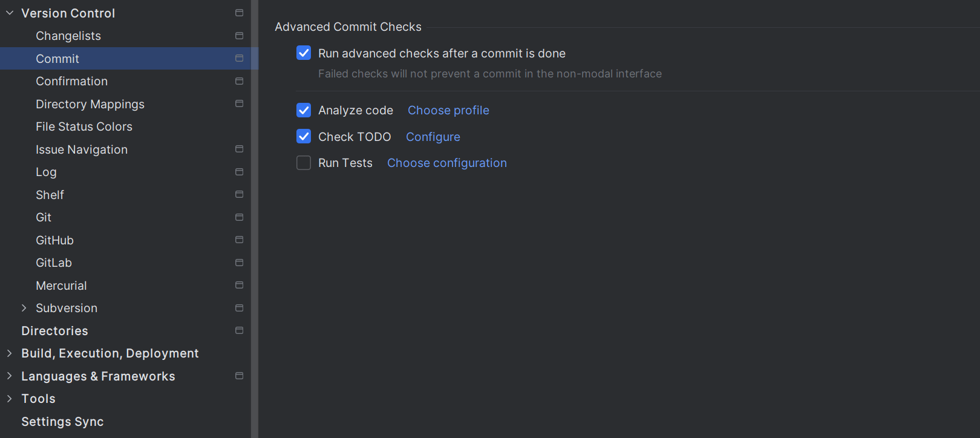Click project-level icon beside Mercurial
The width and height of the screenshot is (980, 438).
tap(240, 286)
